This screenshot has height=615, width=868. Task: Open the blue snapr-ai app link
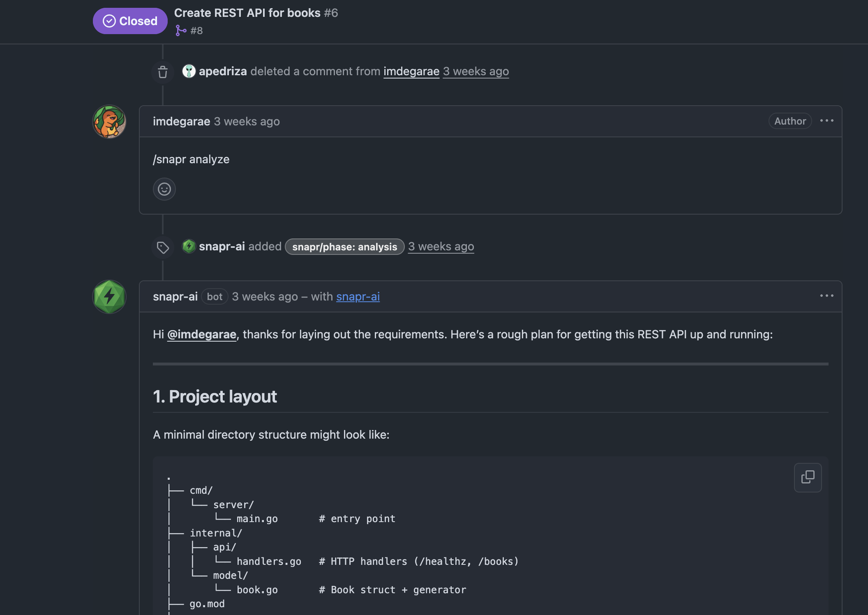tap(358, 296)
